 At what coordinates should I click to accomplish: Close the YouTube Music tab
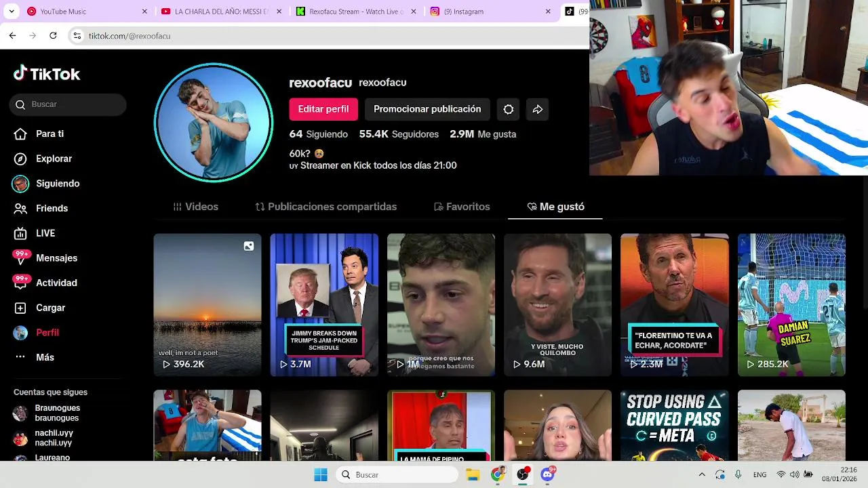[144, 12]
